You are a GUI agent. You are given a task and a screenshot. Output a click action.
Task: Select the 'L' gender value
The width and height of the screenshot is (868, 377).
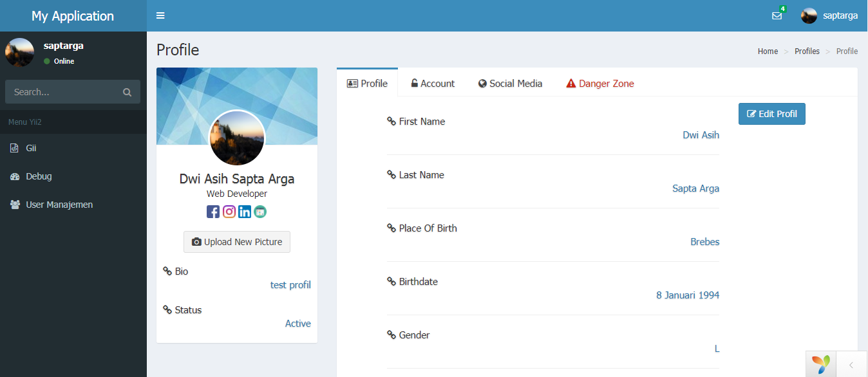pos(717,349)
